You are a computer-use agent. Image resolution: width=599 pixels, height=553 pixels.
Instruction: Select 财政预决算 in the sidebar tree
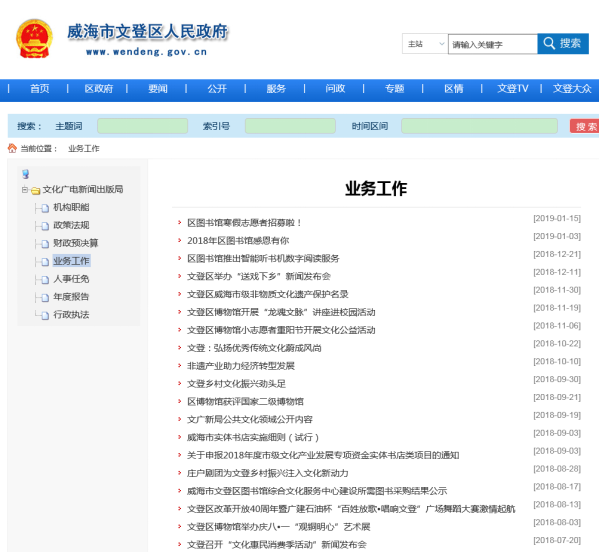(x=75, y=243)
